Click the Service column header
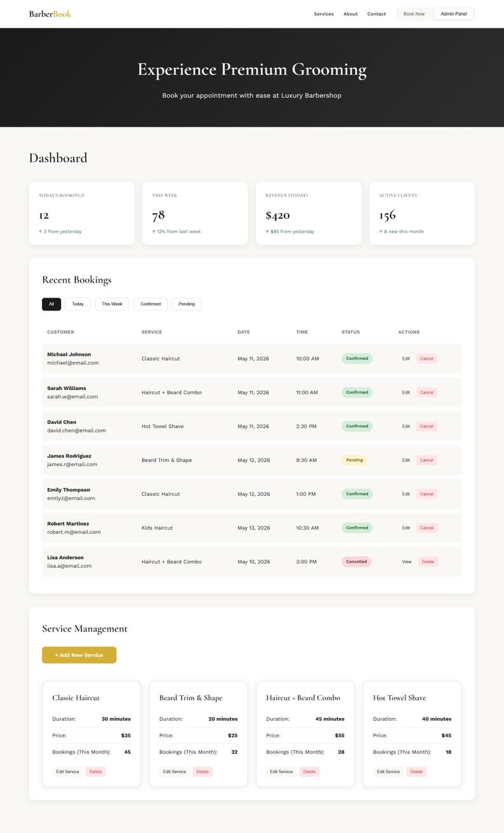 point(152,332)
